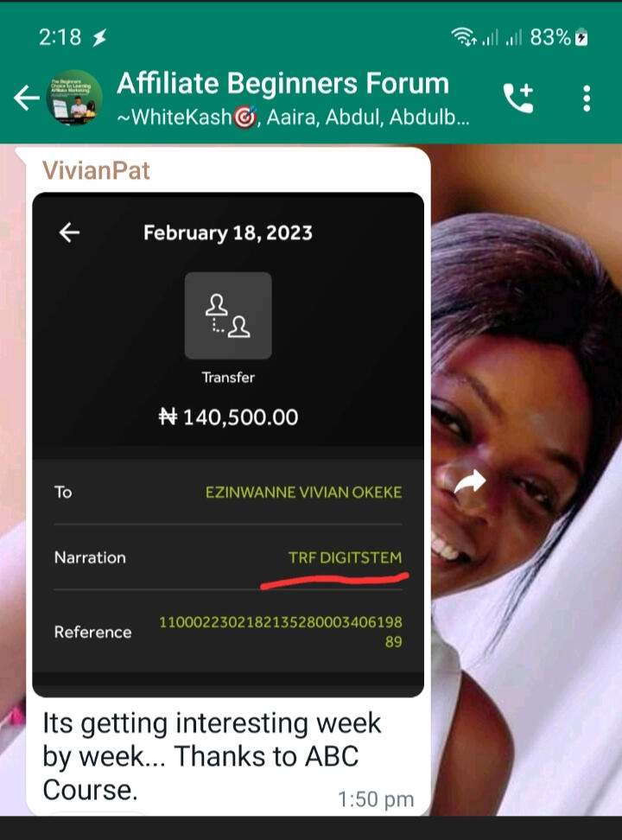Screen dimensions: 622x840
Task: Open the three-dot more options menu
Action: click(587, 99)
